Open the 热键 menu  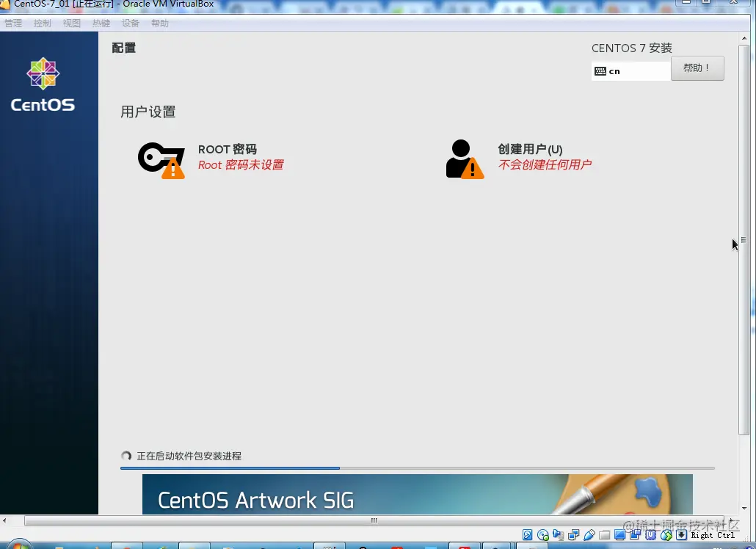coord(101,23)
